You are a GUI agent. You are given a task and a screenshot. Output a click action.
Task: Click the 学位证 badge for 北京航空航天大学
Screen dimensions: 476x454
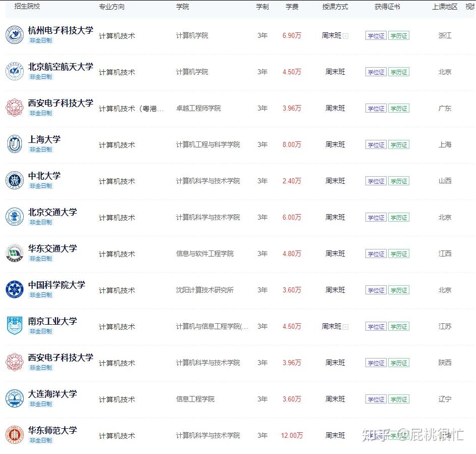376,72
